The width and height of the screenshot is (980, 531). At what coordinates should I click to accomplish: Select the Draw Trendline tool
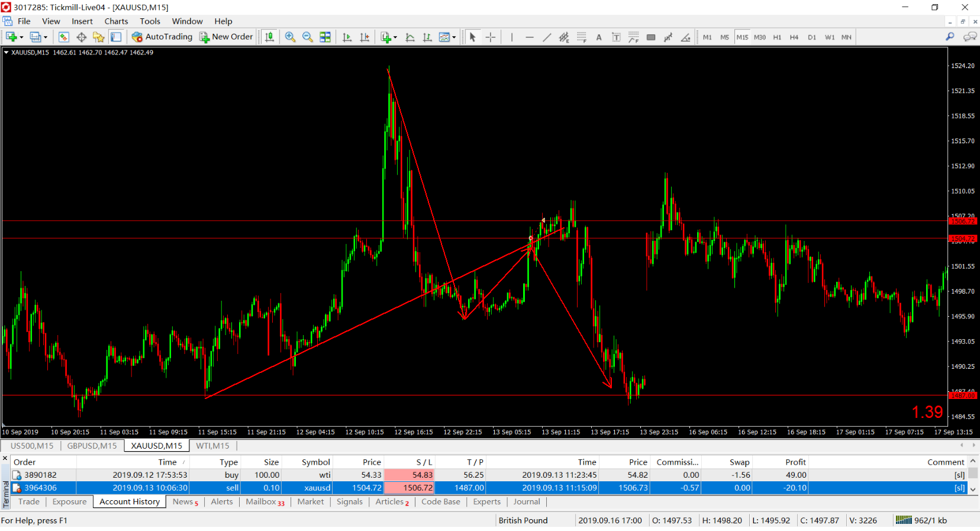pyautogui.click(x=547, y=37)
